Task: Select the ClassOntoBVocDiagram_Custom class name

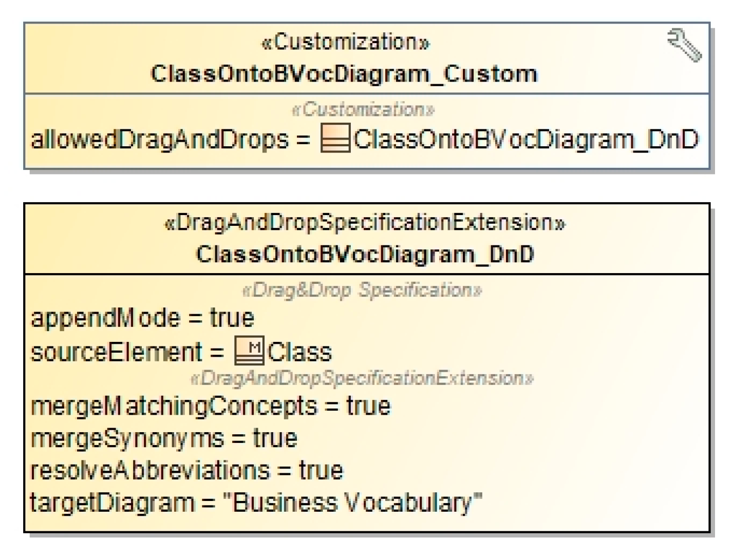Action: 344,74
